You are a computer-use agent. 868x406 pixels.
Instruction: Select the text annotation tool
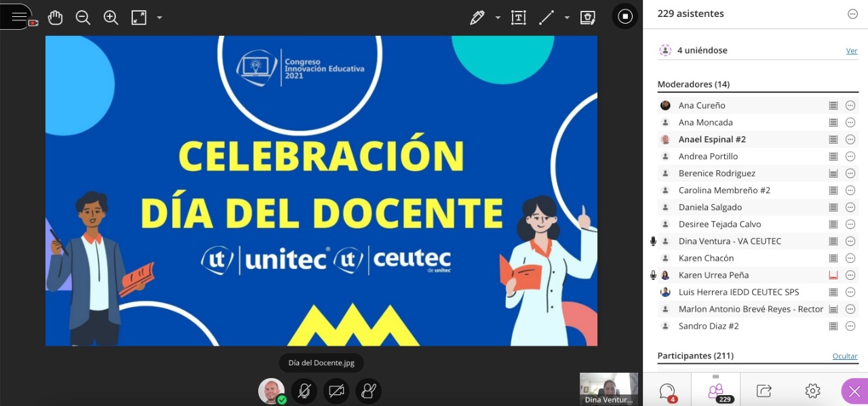[x=518, y=18]
